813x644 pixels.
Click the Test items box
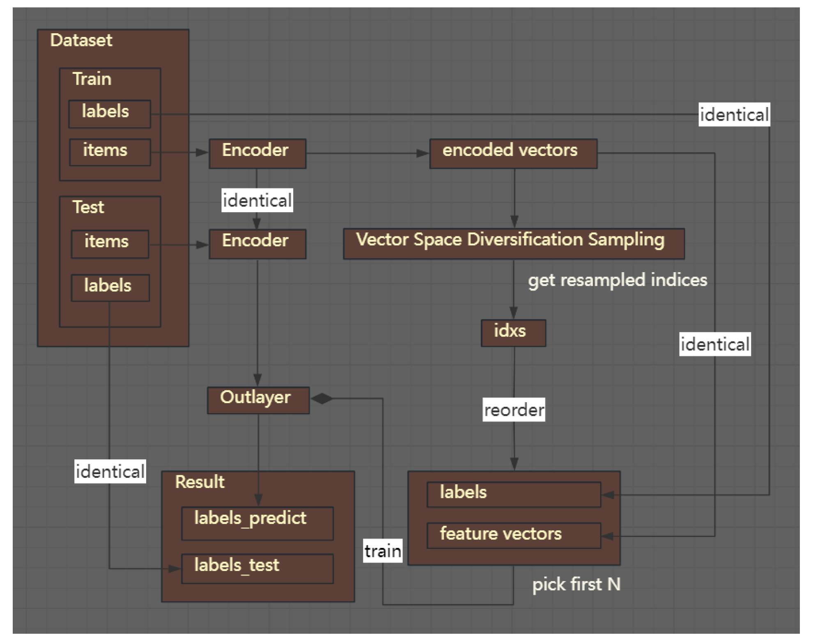[110, 244]
